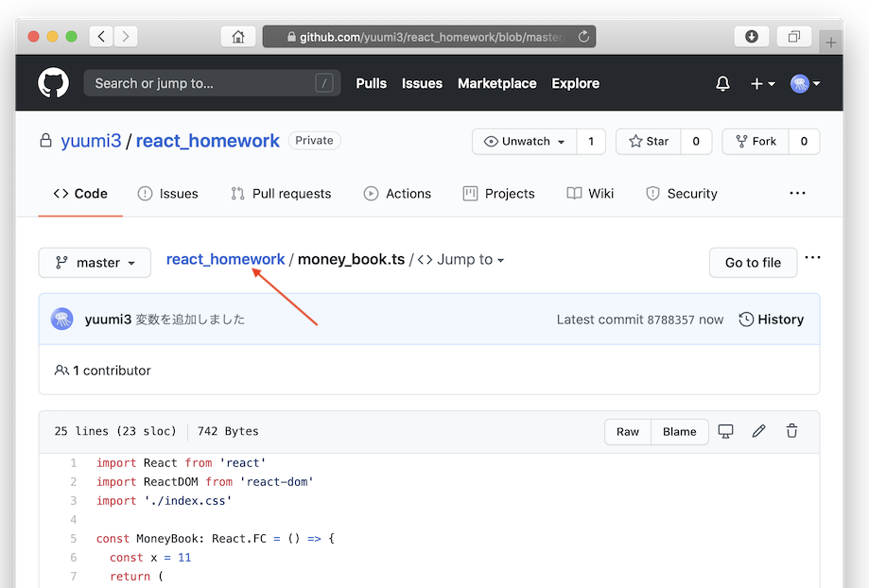Image resolution: width=869 pixels, height=588 pixels.
Task: Open file options ellipsis beside Go to file
Action: click(x=812, y=258)
